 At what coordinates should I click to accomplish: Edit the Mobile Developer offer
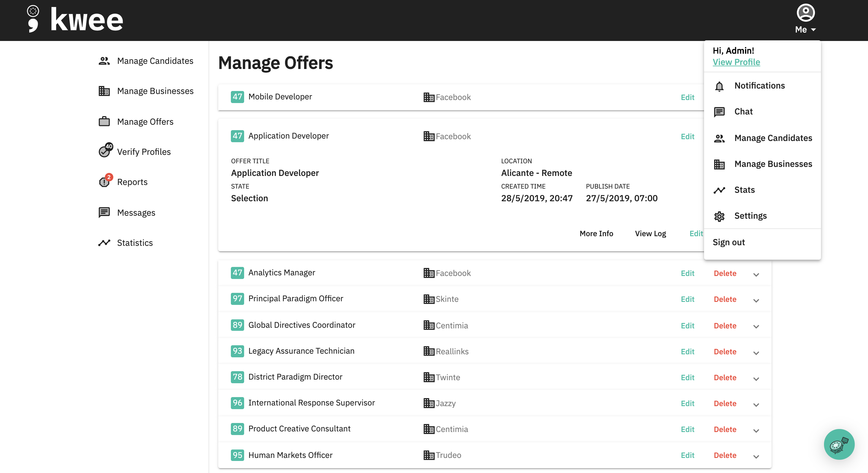point(687,97)
